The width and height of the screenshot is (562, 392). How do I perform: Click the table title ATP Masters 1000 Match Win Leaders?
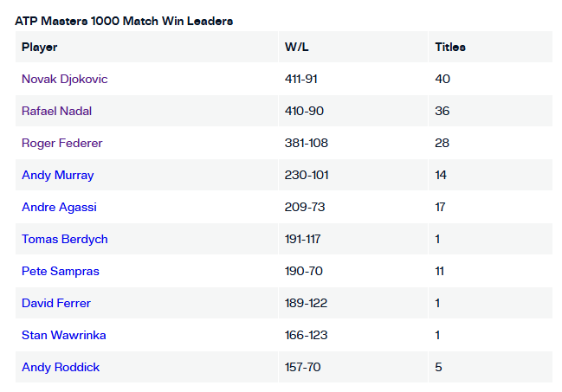tap(124, 21)
